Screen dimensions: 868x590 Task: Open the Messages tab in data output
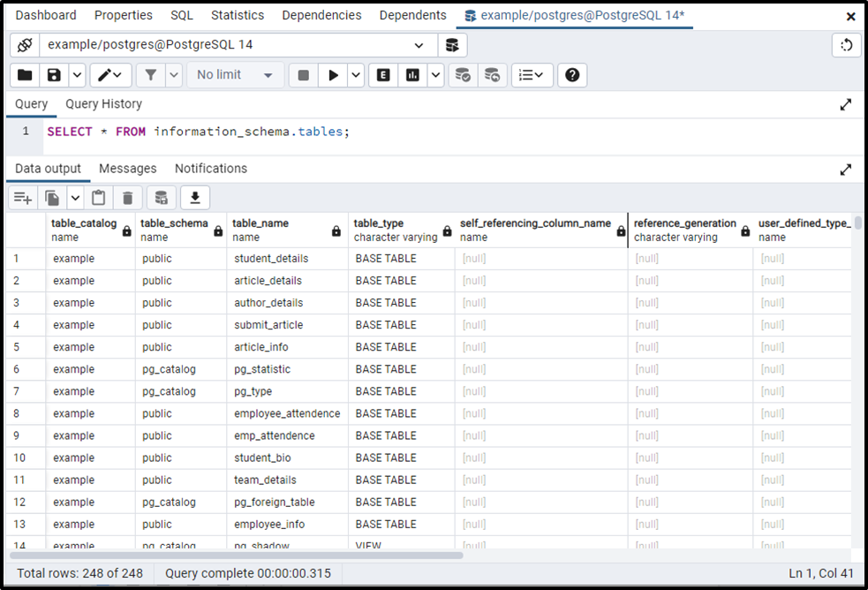coord(127,168)
